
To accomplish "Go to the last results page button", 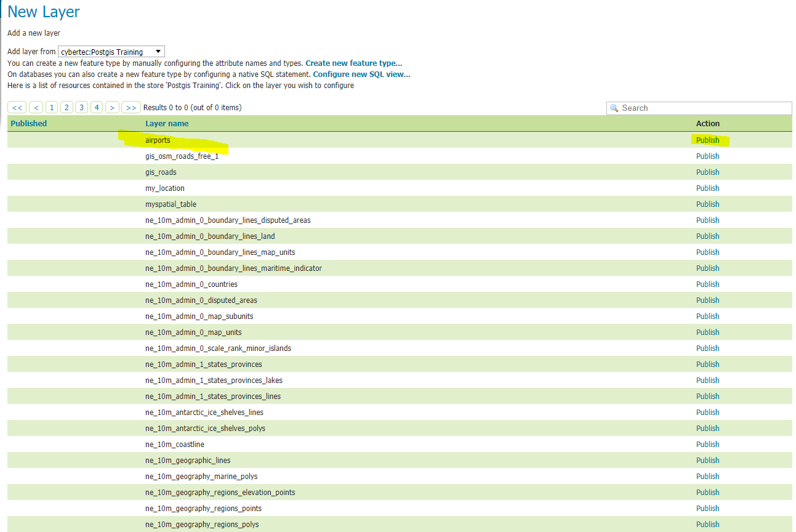I will tap(131, 108).
